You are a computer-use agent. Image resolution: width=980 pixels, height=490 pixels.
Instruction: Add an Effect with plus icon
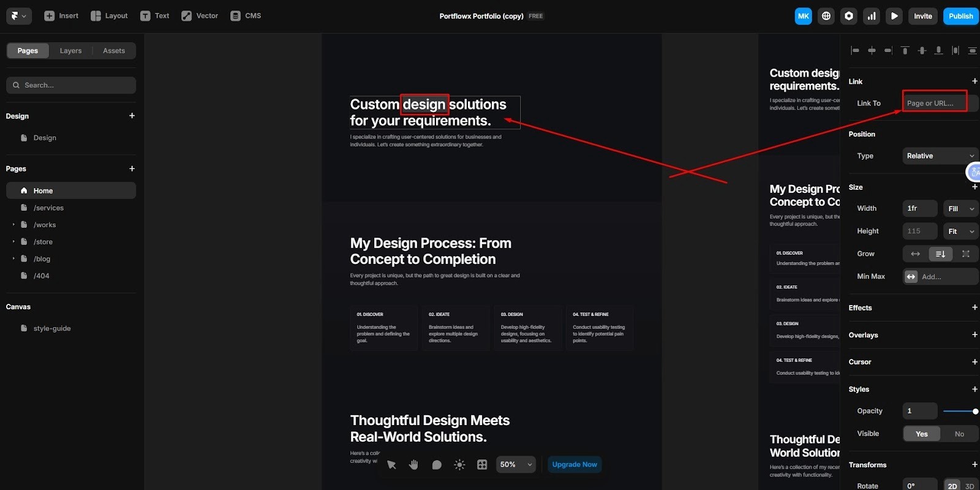point(974,307)
